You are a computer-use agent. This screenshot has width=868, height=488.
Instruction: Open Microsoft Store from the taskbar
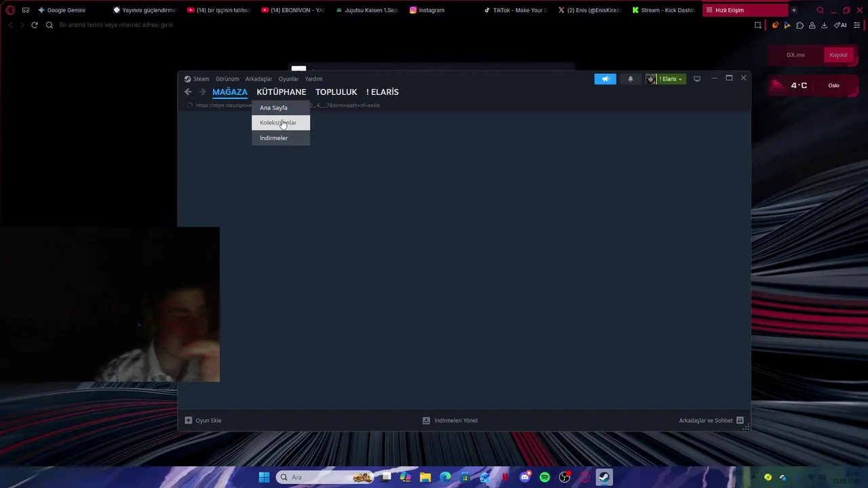(x=465, y=477)
